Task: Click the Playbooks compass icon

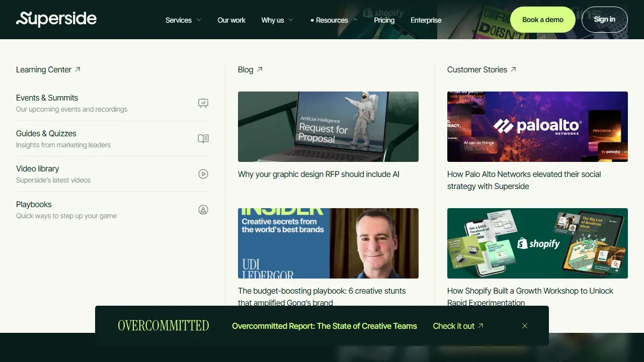Action: point(203,210)
